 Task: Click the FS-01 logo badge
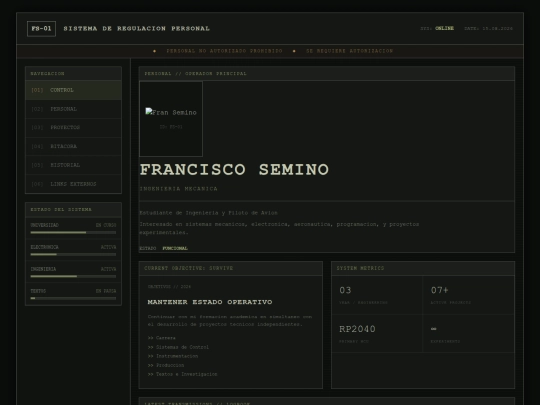pyautogui.click(x=41, y=29)
